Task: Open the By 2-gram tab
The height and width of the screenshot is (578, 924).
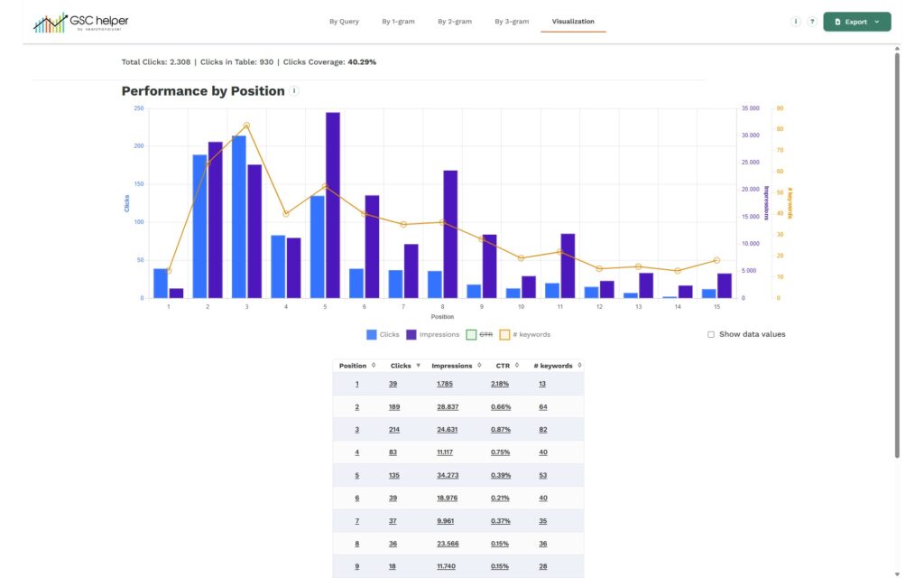Action: pos(455,22)
